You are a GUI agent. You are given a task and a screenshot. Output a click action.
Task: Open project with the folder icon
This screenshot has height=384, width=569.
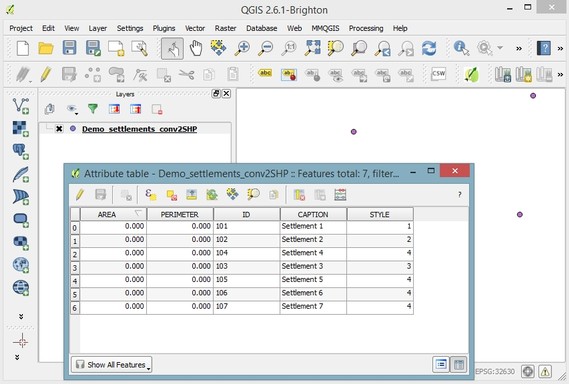(46, 48)
